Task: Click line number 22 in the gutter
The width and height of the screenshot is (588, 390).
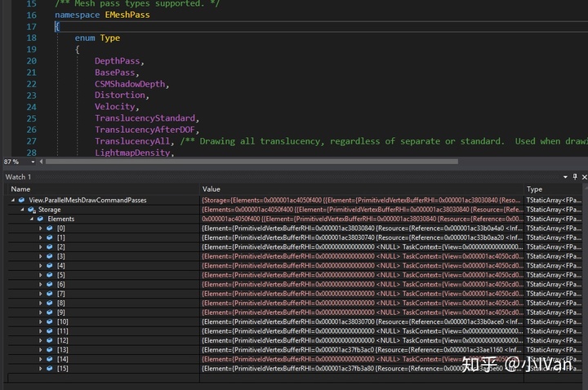Action: (x=32, y=84)
